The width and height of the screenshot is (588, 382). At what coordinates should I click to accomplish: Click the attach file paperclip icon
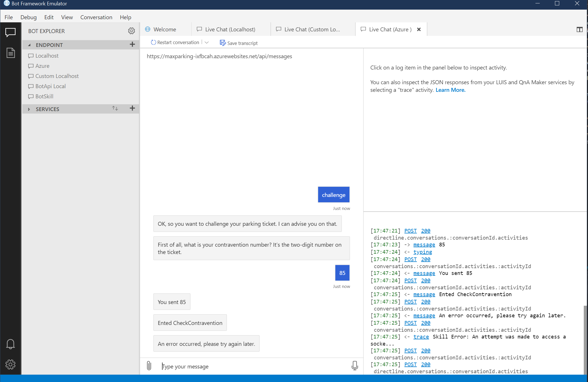[149, 366]
